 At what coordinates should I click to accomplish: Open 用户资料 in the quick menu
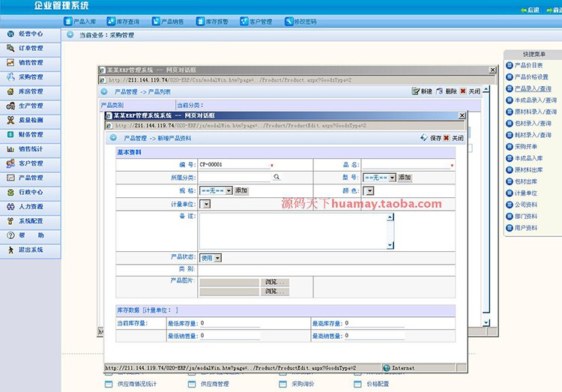coord(522,228)
